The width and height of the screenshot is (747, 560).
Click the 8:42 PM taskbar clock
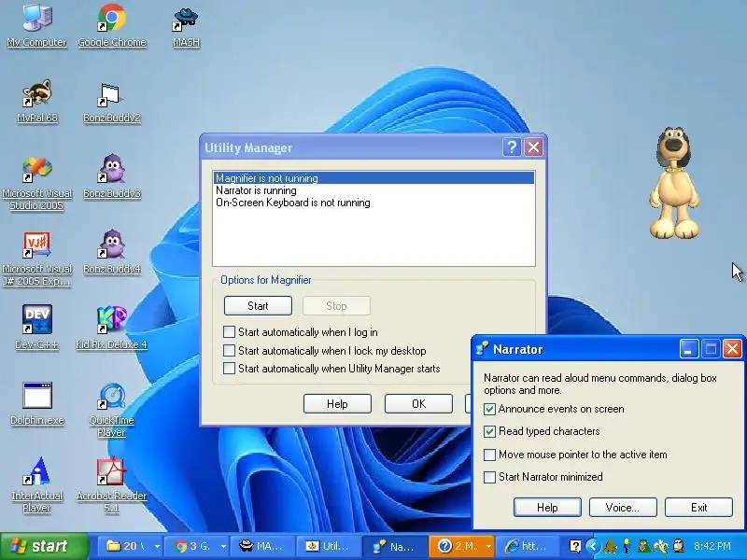pyautogui.click(x=712, y=546)
